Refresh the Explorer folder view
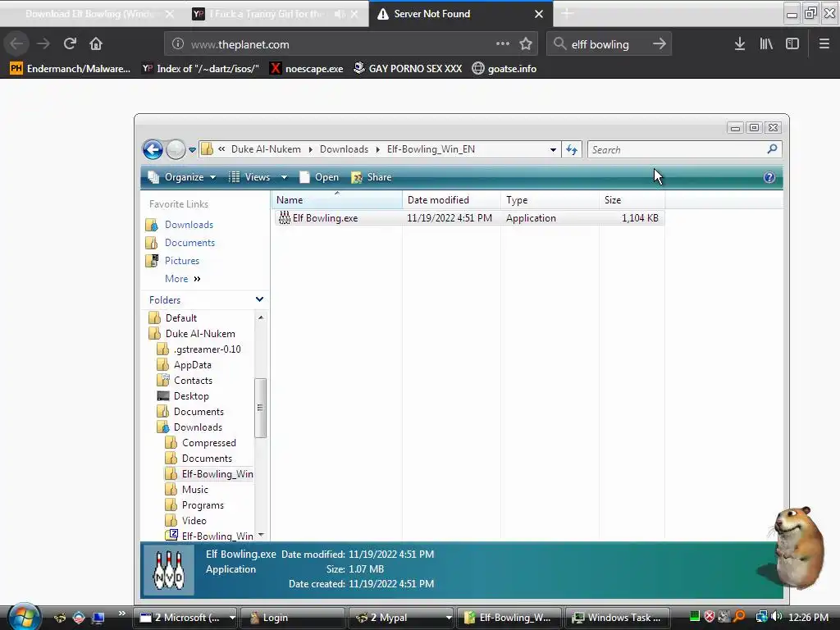840x630 pixels. [x=572, y=149]
